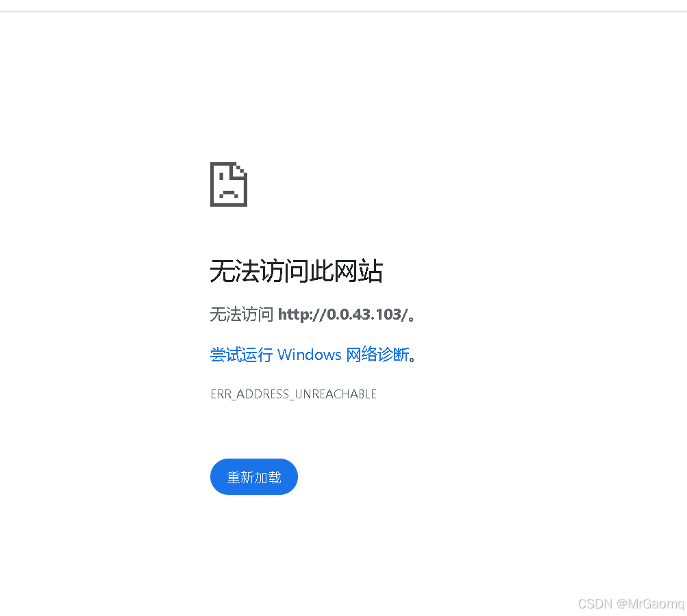
Task: Click the 重新加载 reload button
Action: pyautogui.click(x=254, y=477)
